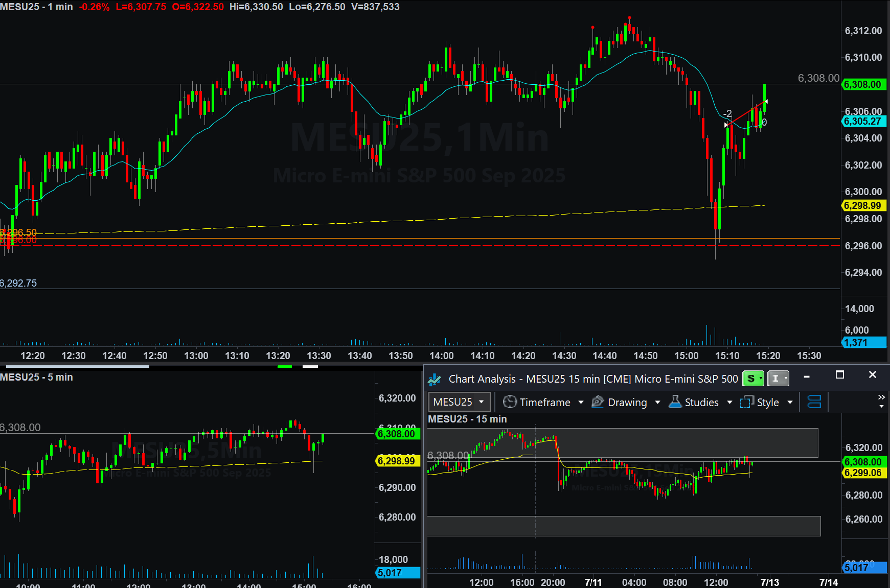This screenshot has width=890, height=588.
Task: Click the 7/13 date label on 15 min chart
Action: [x=770, y=582]
